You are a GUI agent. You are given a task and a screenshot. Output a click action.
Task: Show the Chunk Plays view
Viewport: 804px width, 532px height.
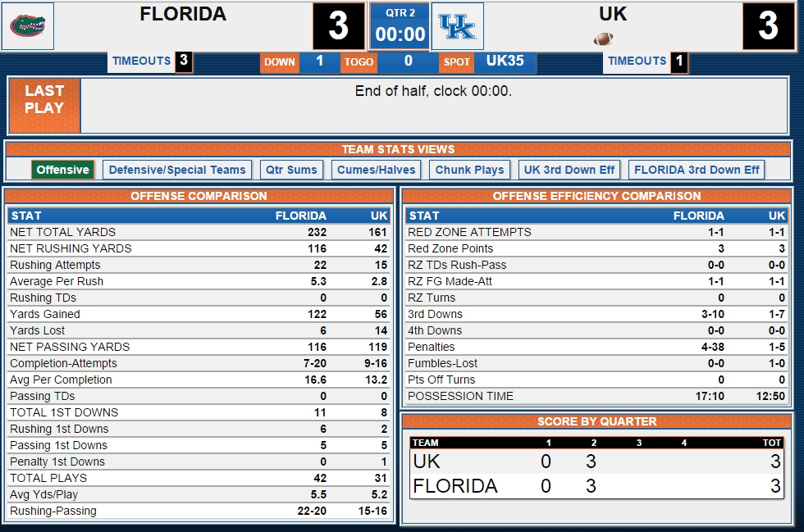[469, 170]
